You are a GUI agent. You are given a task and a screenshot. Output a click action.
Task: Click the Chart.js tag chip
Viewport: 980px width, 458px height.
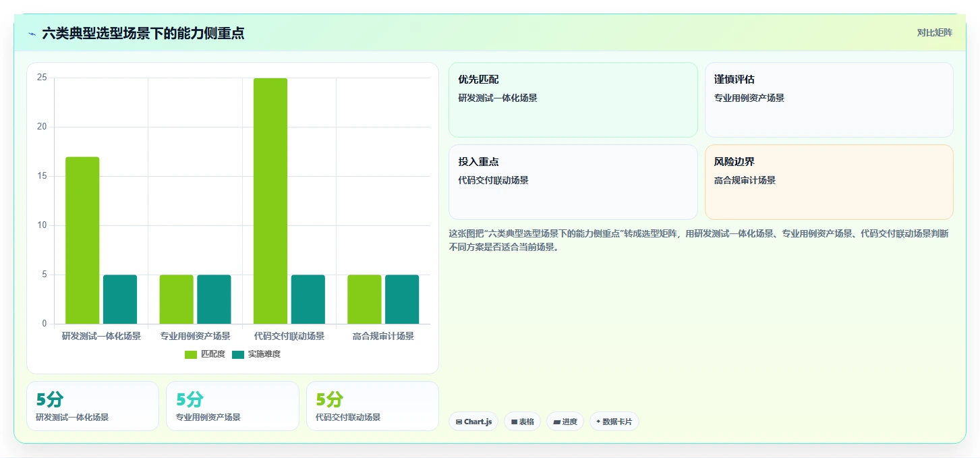pos(474,422)
